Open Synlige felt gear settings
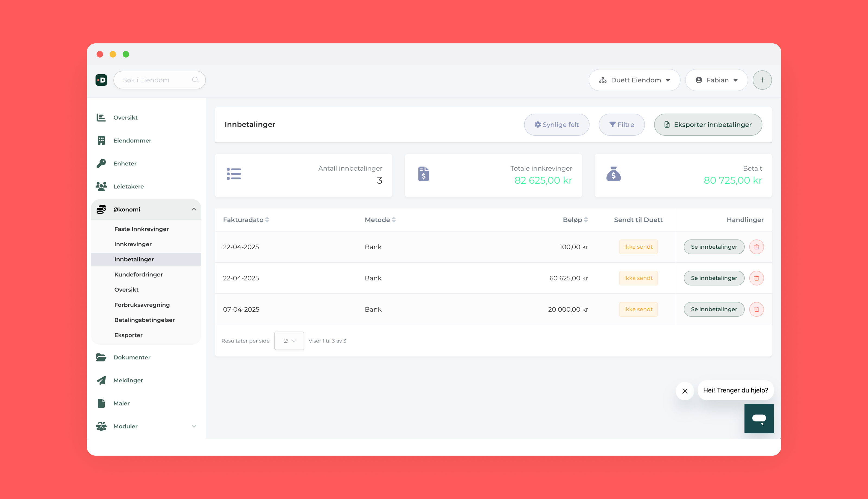The image size is (868, 499). click(557, 125)
